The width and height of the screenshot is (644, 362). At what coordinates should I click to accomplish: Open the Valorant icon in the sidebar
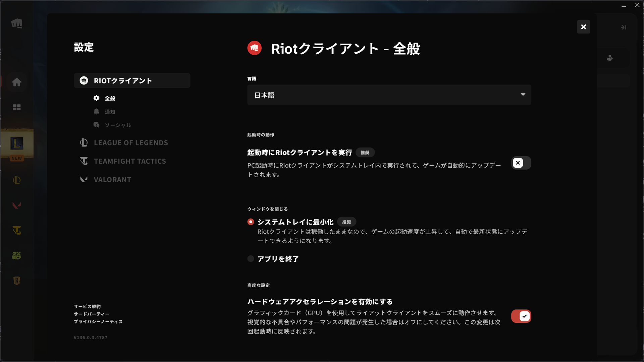pos(16,205)
